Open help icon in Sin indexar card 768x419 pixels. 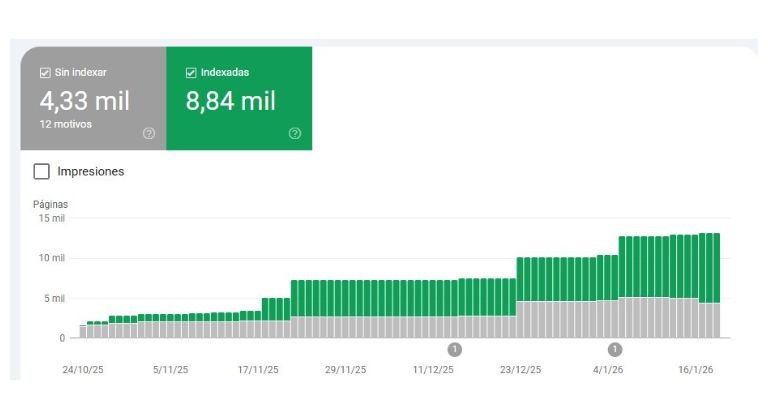pos(149,133)
